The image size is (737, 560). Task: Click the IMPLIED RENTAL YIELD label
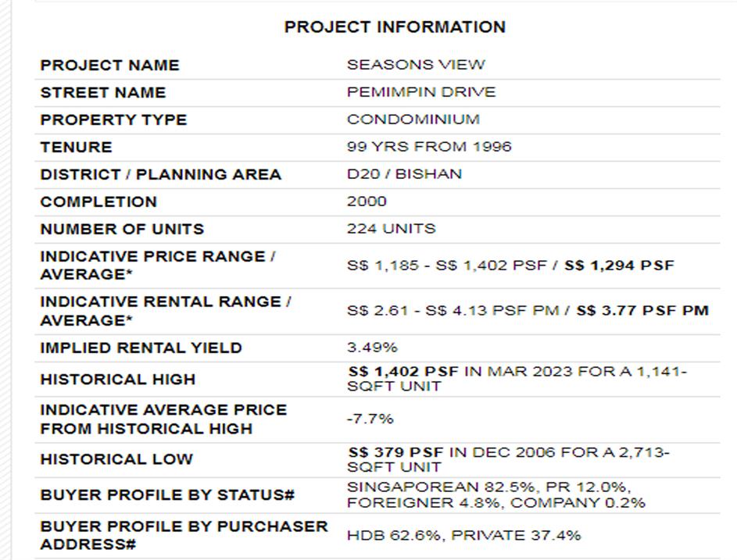141,348
